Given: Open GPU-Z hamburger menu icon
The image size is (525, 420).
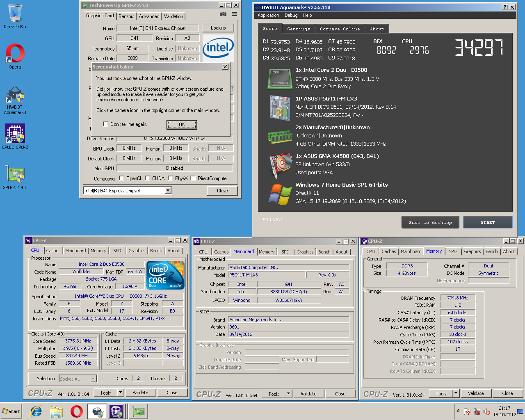Looking at the screenshot, I should click(x=234, y=14).
